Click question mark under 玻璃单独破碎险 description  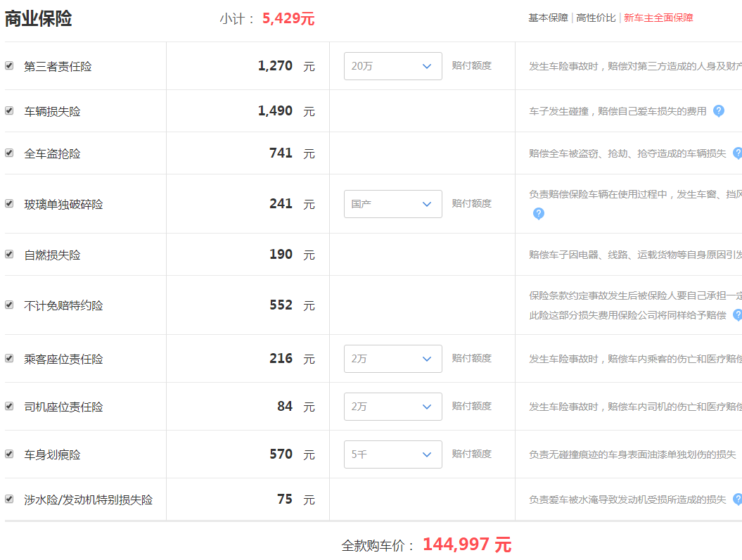(x=539, y=213)
